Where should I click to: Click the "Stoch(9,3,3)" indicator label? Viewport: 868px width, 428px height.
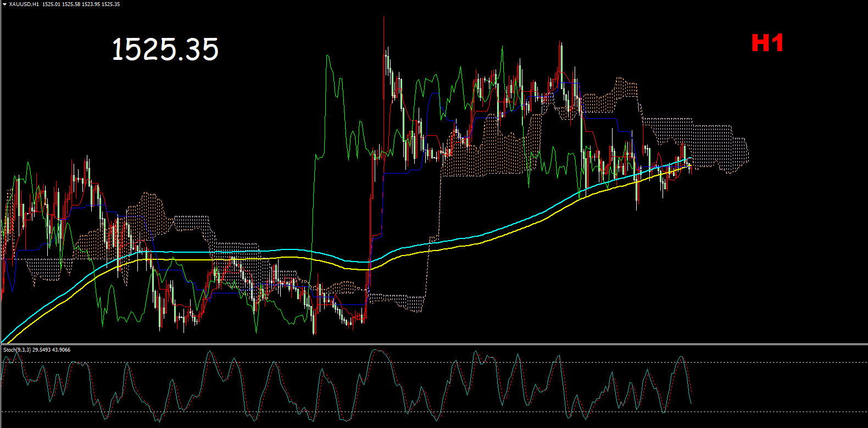click(17, 350)
